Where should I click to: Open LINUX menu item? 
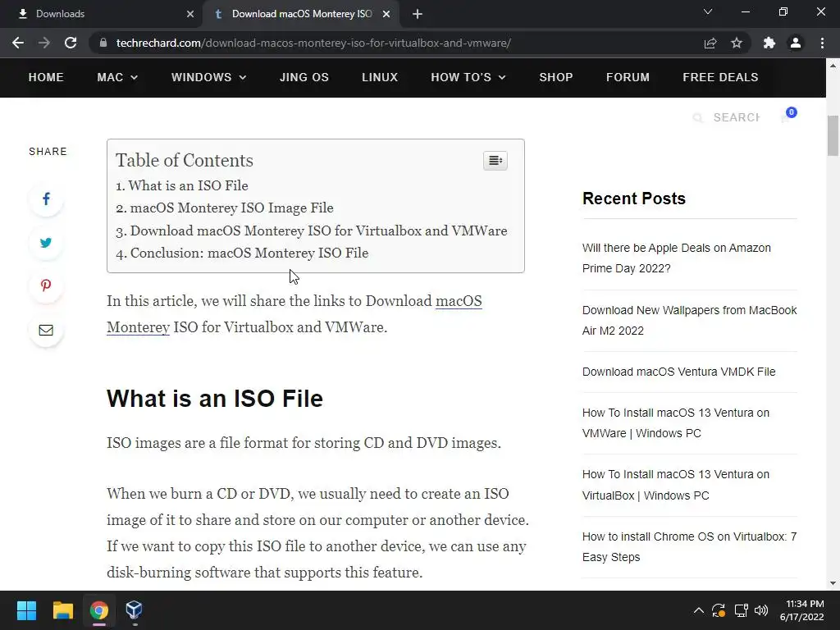click(x=380, y=77)
